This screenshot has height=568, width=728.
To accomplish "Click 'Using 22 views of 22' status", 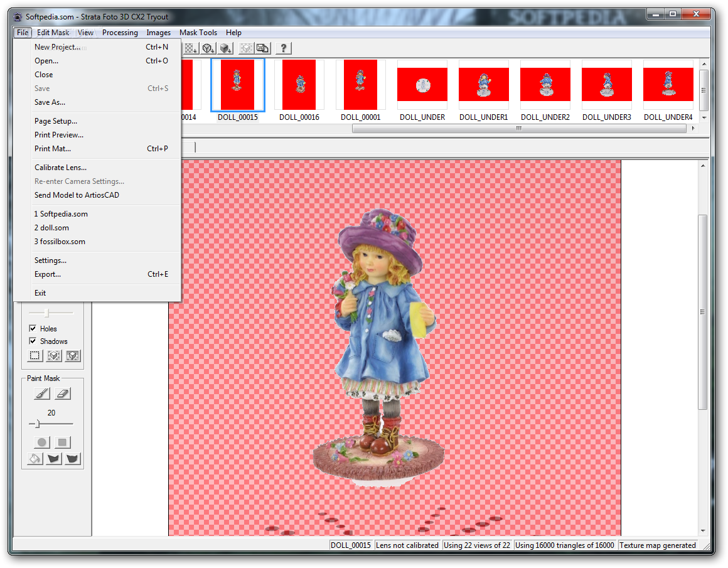I will (x=477, y=545).
